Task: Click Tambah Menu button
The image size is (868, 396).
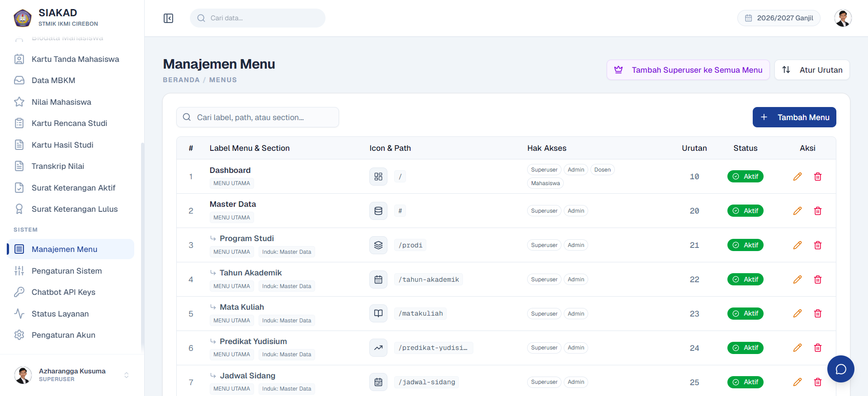Action: 794,117
